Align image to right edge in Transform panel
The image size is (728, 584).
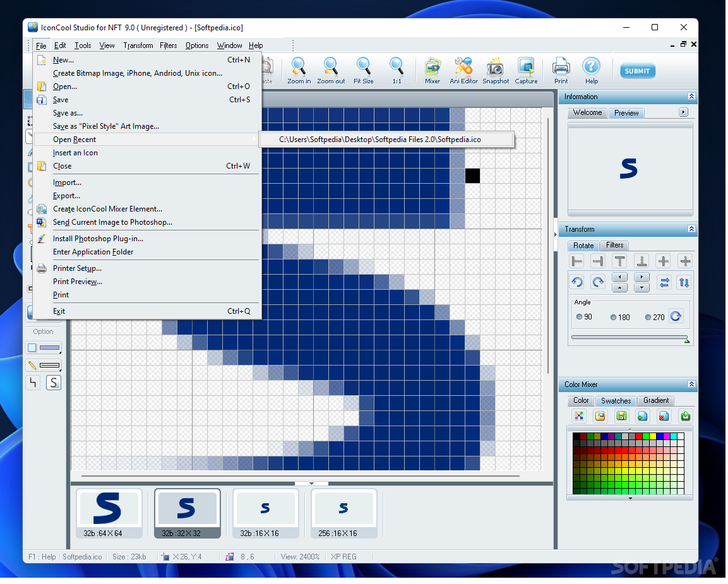pos(599,262)
